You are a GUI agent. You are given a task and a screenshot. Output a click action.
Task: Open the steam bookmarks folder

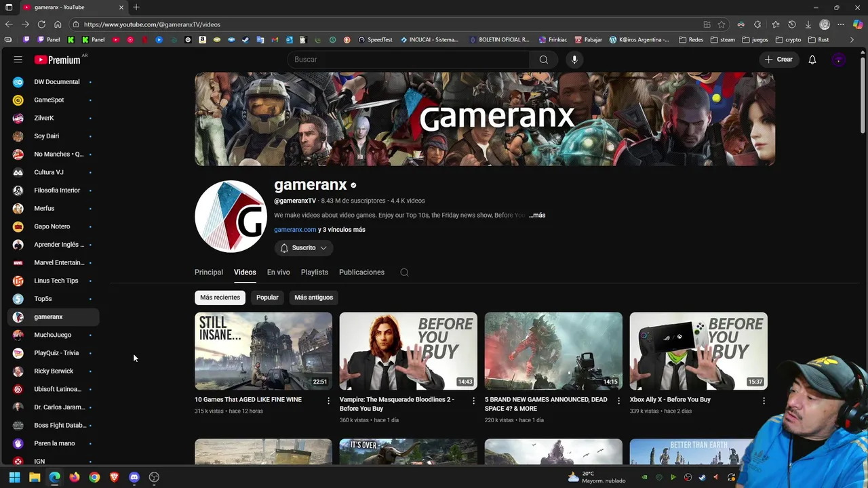coord(723,39)
